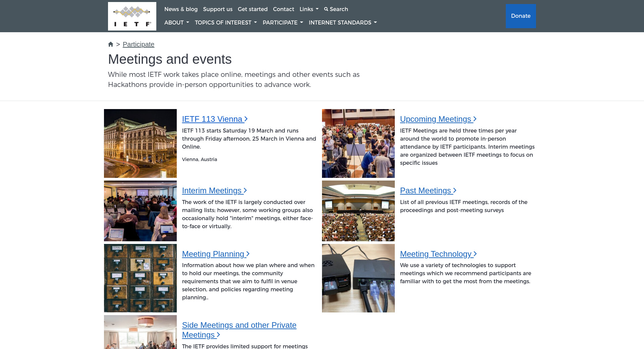The image size is (644, 349).
Task: Open News & blog page
Action: pyautogui.click(x=181, y=9)
